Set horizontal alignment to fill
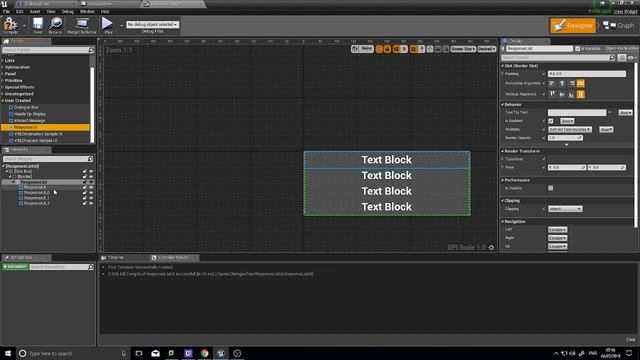 tap(581, 83)
